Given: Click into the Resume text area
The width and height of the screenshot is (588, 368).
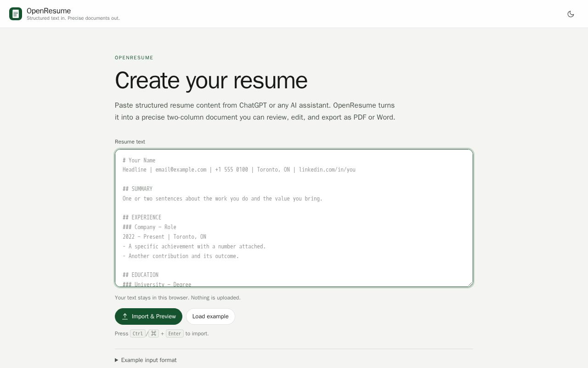Looking at the screenshot, I should click(x=294, y=218).
